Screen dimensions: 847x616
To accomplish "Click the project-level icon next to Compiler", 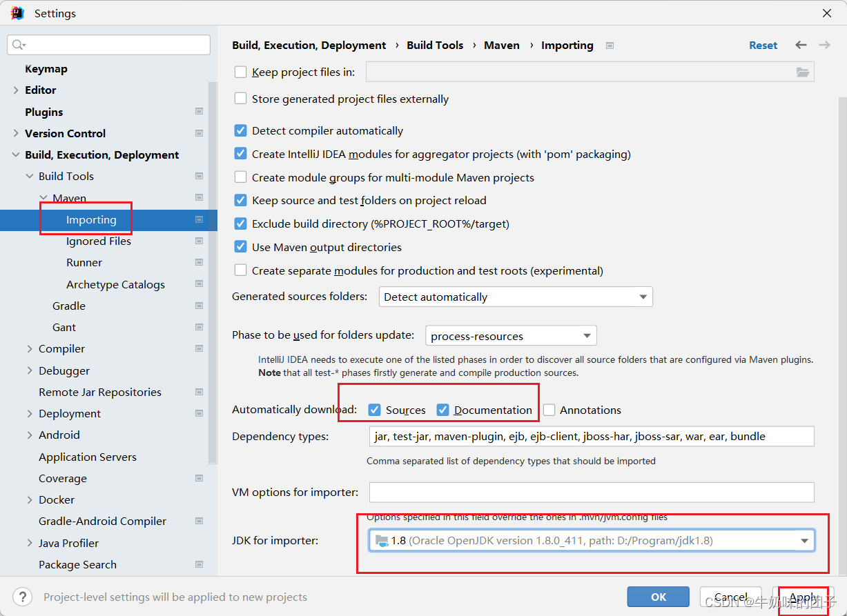I will coord(199,348).
